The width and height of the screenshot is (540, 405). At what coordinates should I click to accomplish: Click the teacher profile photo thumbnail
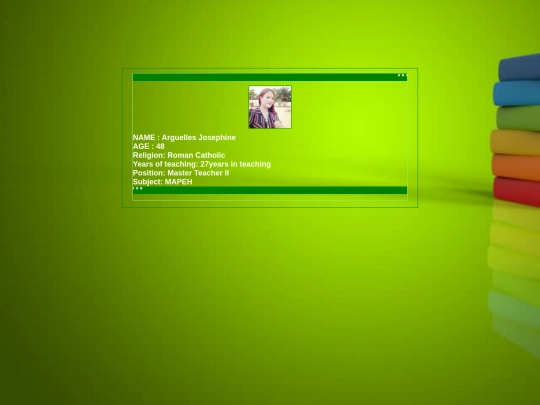click(270, 107)
